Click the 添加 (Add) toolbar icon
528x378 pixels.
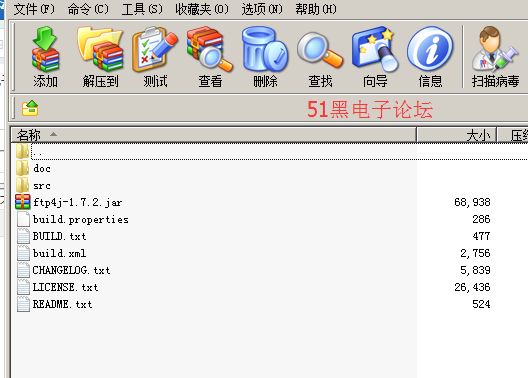pos(45,49)
